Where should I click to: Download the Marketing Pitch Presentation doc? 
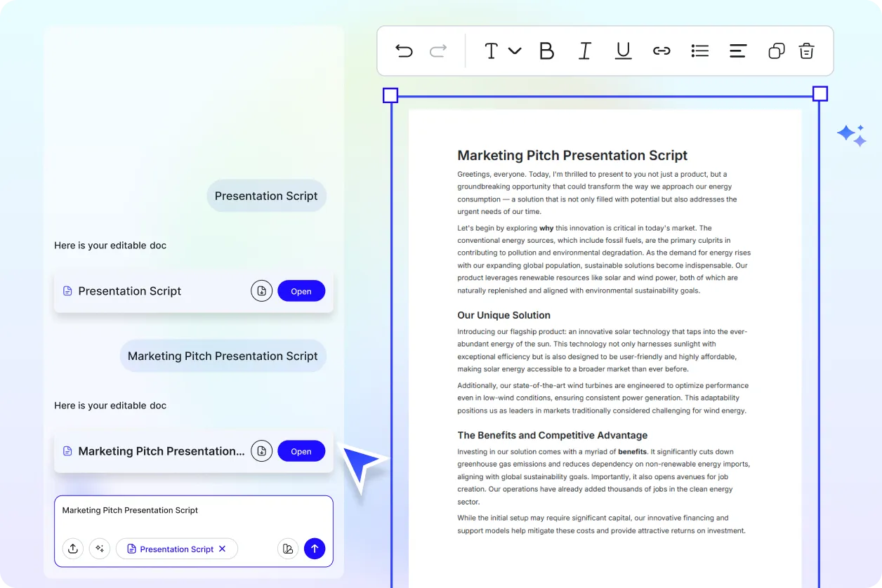(x=261, y=451)
